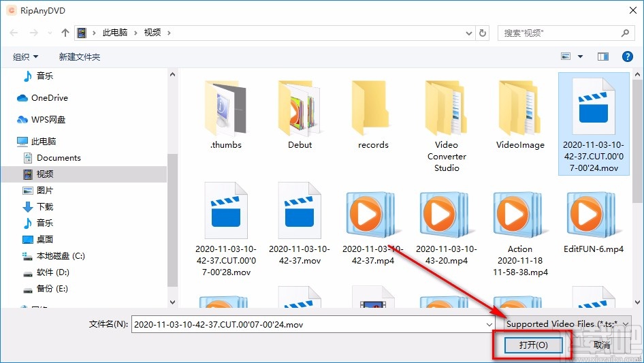Open the help icon

point(627,57)
